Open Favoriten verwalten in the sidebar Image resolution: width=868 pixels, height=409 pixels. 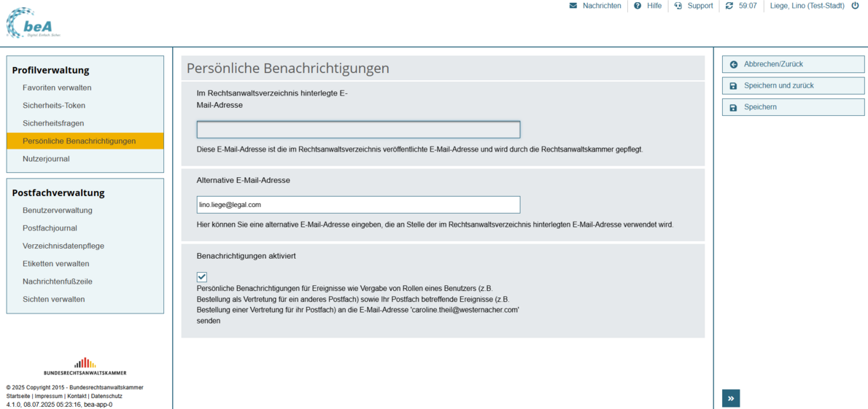point(57,88)
